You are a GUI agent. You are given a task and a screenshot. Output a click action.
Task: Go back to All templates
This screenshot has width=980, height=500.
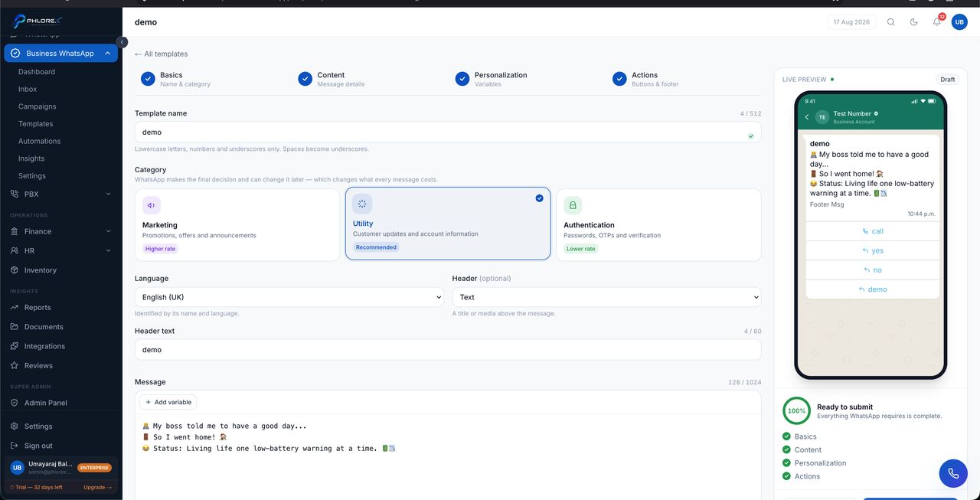161,54
